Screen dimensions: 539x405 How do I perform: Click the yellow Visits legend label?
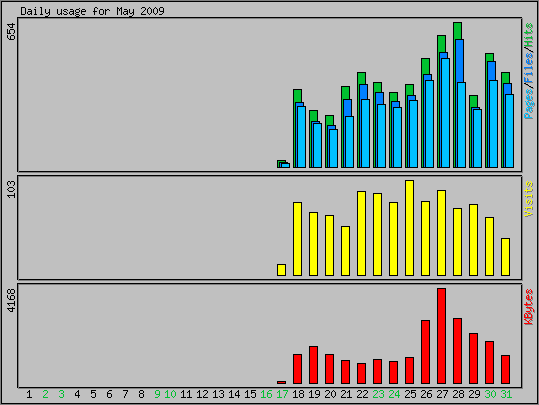(529, 199)
